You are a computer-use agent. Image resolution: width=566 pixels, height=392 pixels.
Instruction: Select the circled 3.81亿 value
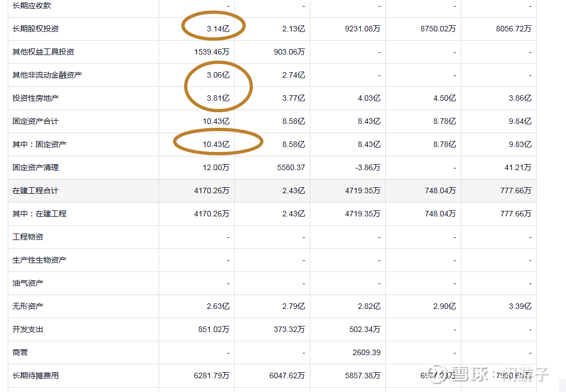point(218,99)
